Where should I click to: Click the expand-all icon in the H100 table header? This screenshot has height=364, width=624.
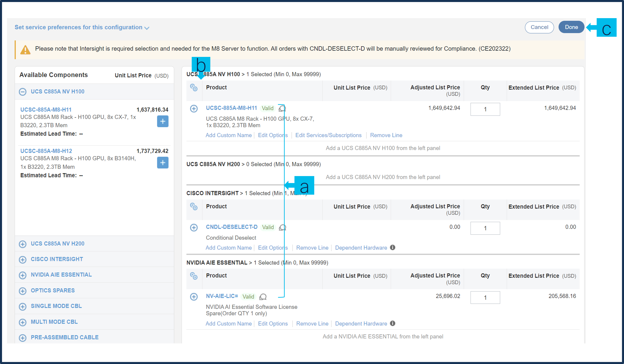[x=194, y=87]
